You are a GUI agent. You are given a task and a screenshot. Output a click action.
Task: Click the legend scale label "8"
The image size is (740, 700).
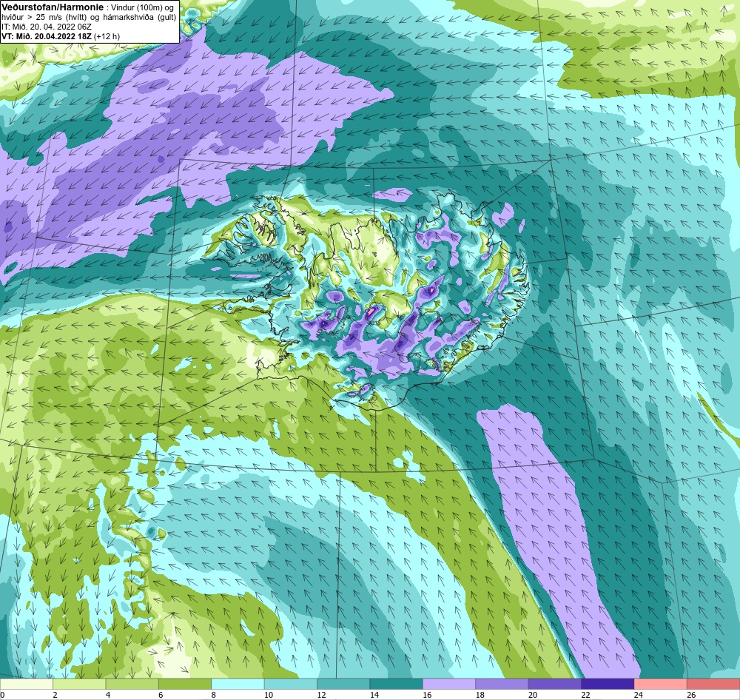pyautogui.click(x=214, y=695)
